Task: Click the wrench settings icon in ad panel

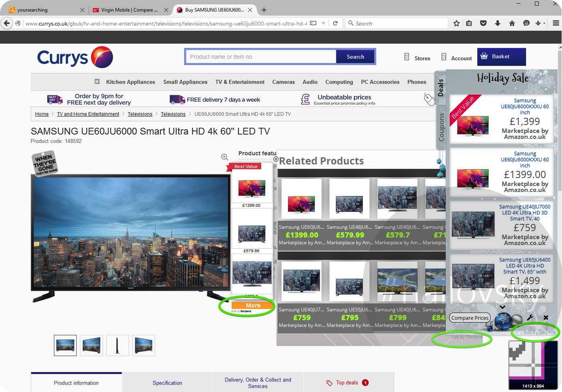Action: click(530, 318)
